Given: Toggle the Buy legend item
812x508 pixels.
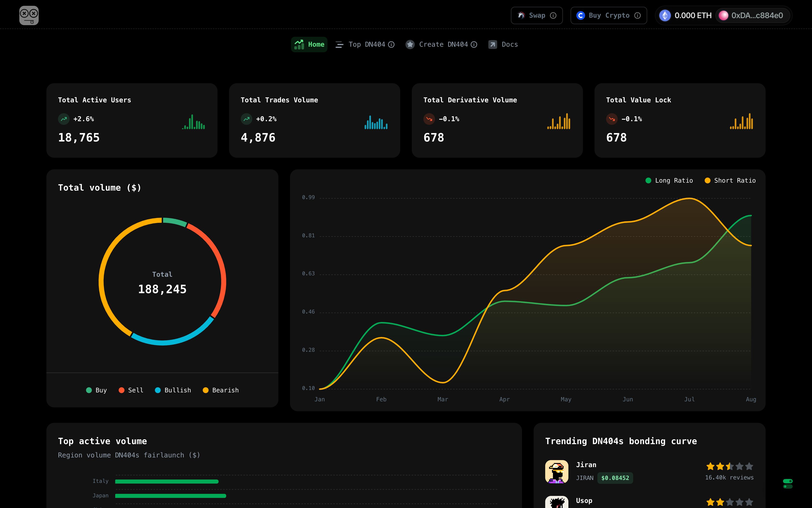Looking at the screenshot, I should [96, 390].
